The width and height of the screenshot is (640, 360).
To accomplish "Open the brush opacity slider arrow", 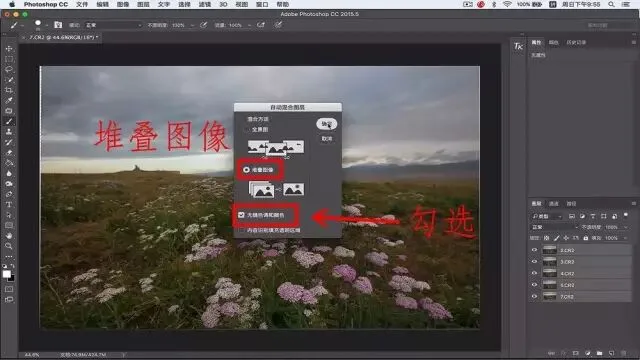I will [192, 25].
